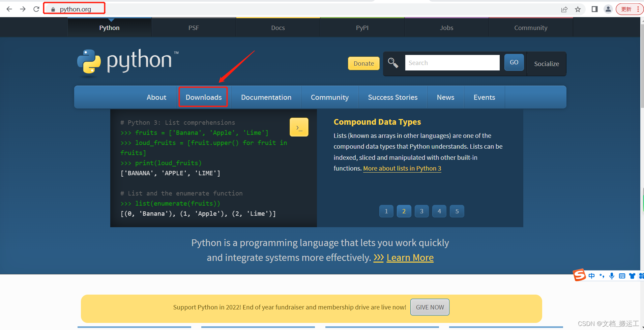Open the Success Stories navigation menu
Screen dimensions: 644x330
pos(393,97)
